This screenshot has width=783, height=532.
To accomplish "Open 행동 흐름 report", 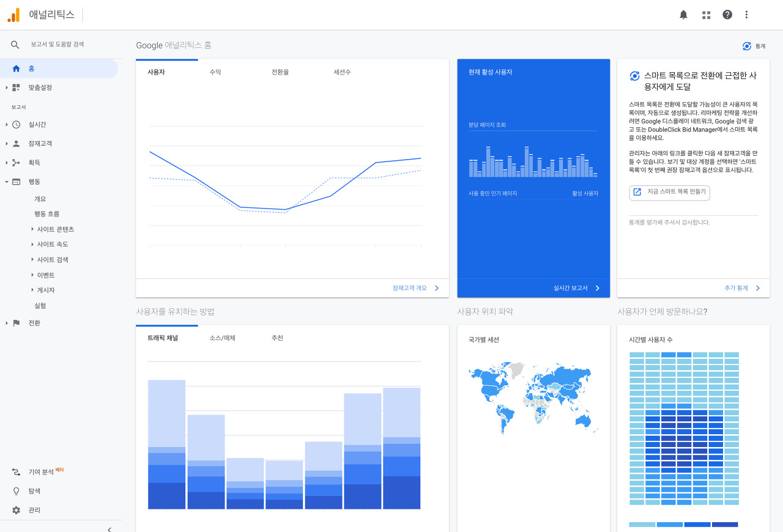I will pyautogui.click(x=46, y=214).
